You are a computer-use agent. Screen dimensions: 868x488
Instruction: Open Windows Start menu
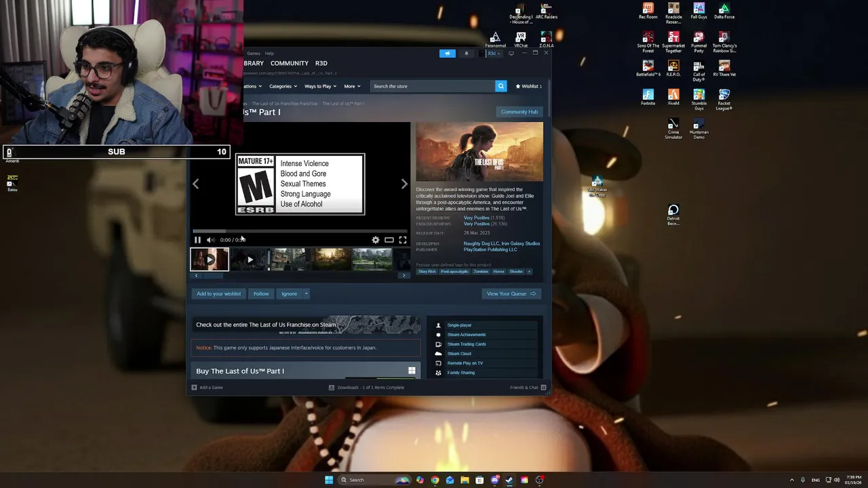[x=329, y=480]
